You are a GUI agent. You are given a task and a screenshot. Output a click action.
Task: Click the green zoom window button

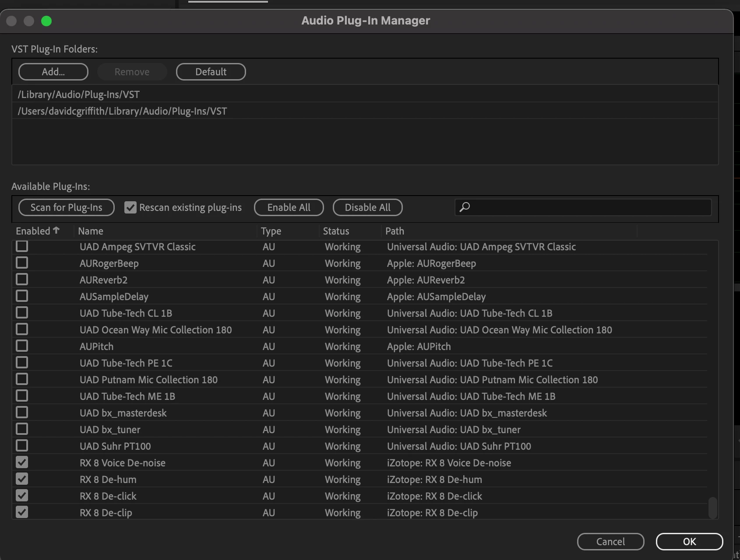[46, 21]
